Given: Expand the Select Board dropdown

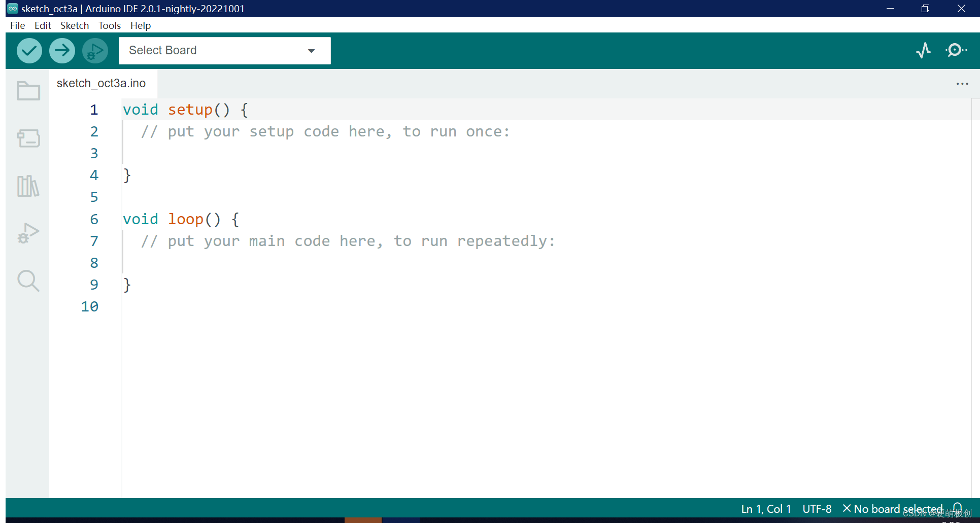Looking at the screenshot, I should click(224, 51).
